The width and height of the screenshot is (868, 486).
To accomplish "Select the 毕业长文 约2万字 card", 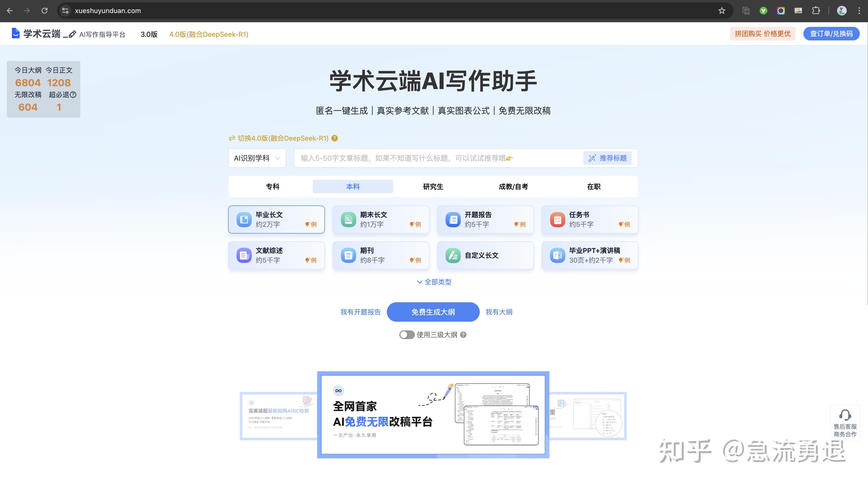I will coord(276,220).
